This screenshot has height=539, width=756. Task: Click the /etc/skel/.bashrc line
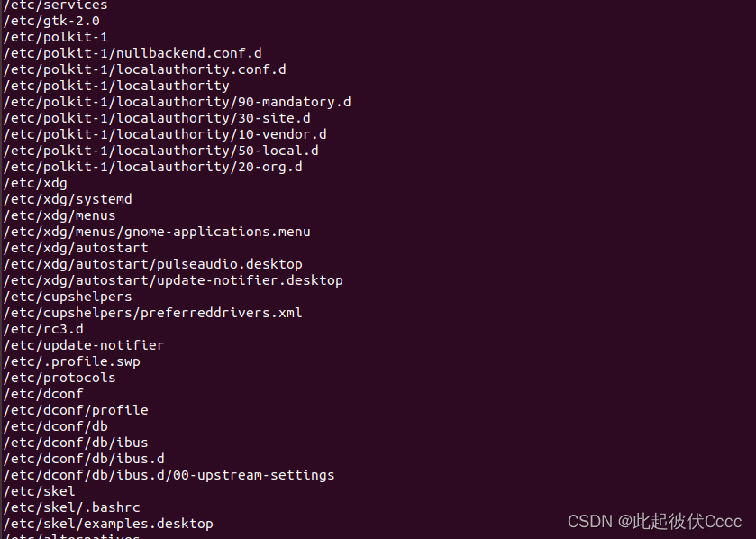71,507
